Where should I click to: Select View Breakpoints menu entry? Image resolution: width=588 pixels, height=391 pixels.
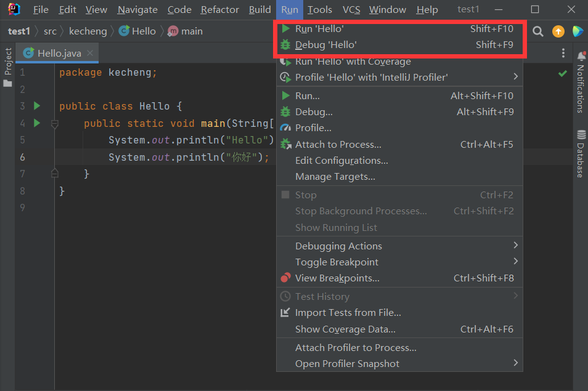pyautogui.click(x=337, y=278)
